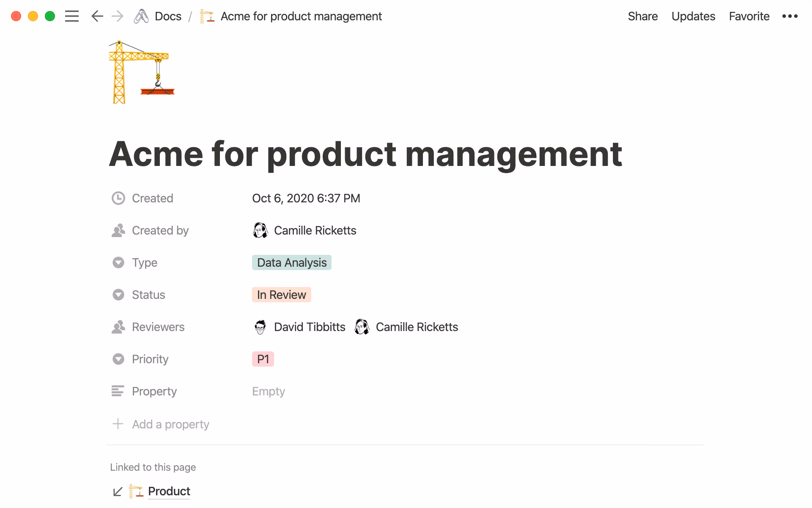Go forward with the right arrow
This screenshot has width=812, height=508.
tap(118, 16)
